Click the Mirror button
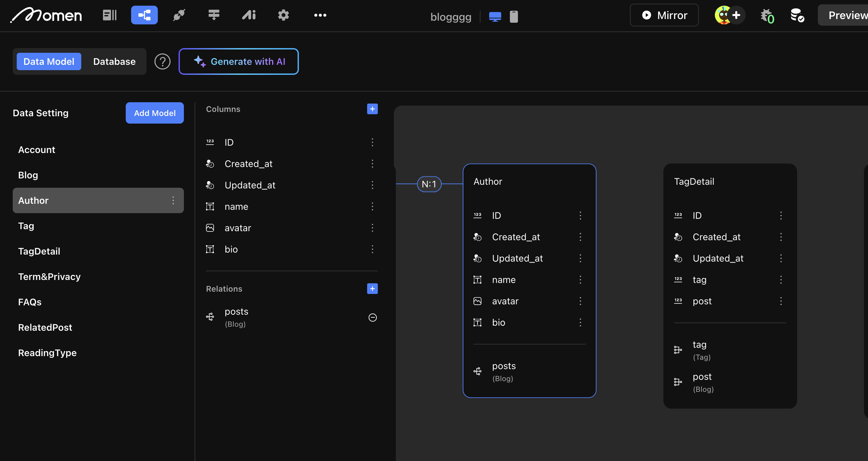868x461 pixels. click(x=664, y=15)
